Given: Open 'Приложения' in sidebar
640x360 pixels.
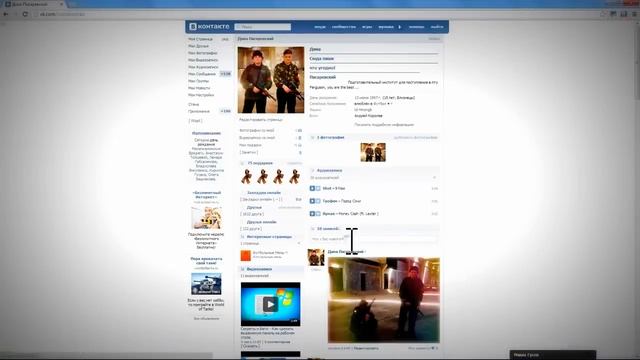Looking at the screenshot, I should 199,111.
